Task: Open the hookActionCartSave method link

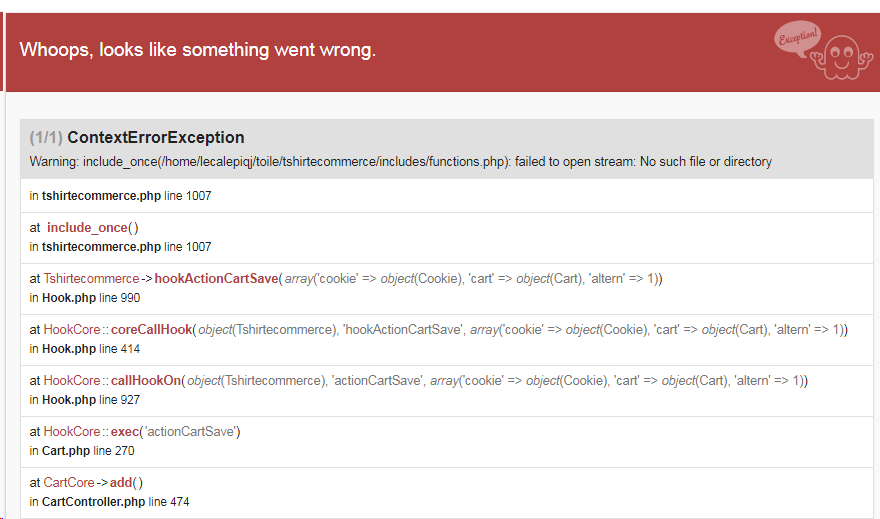Action: tap(215, 278)
